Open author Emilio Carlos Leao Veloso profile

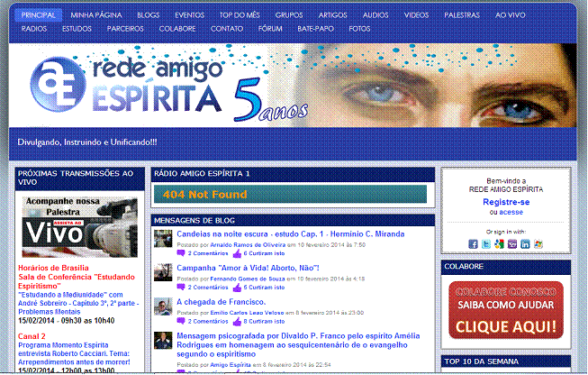click(247, 313)
